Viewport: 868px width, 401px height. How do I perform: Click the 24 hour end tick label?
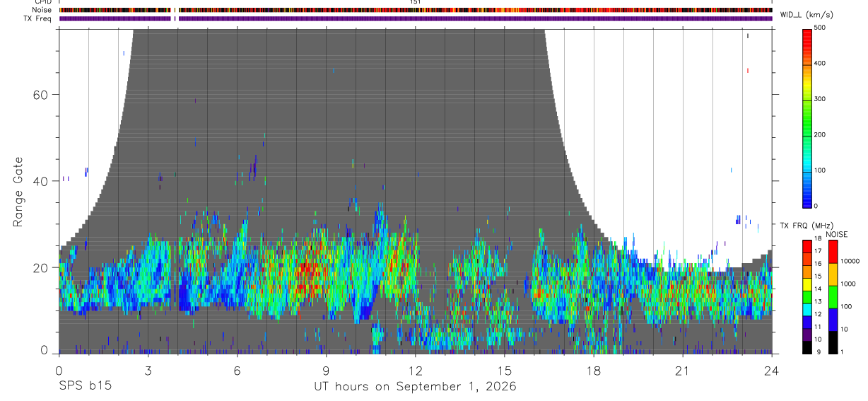771,368
